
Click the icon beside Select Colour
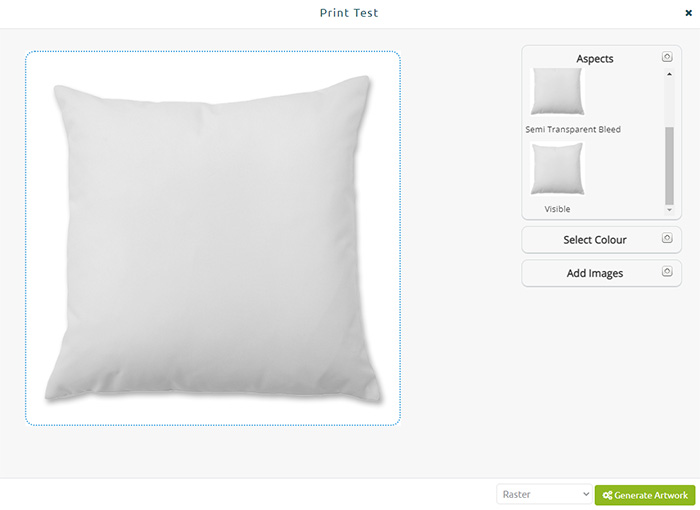pos(667,238)
